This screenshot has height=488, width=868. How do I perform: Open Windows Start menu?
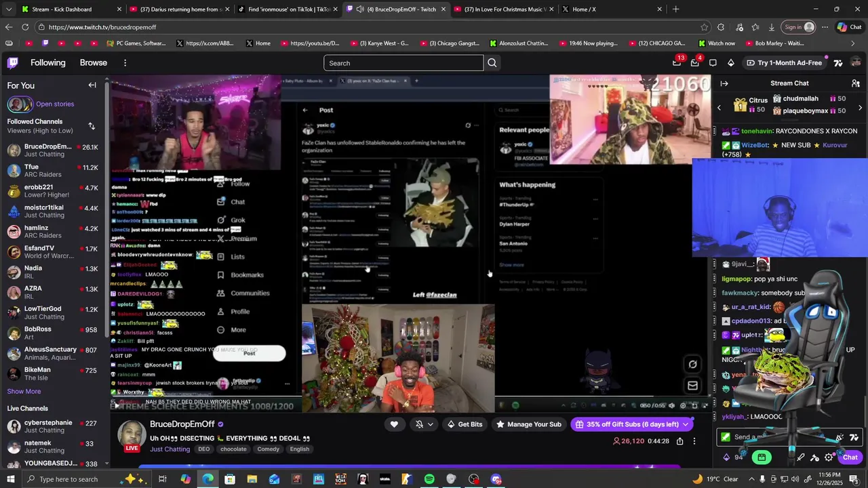tap(10, 479)
